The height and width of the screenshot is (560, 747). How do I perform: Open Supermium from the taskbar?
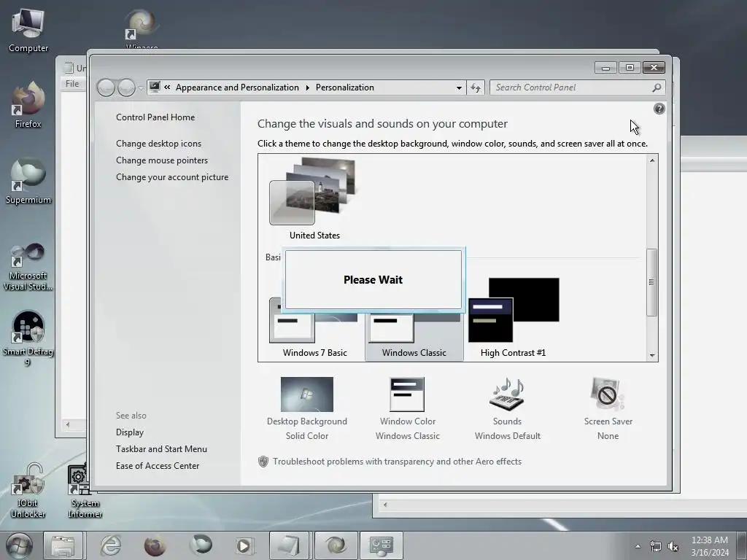[x=201, y=545]
